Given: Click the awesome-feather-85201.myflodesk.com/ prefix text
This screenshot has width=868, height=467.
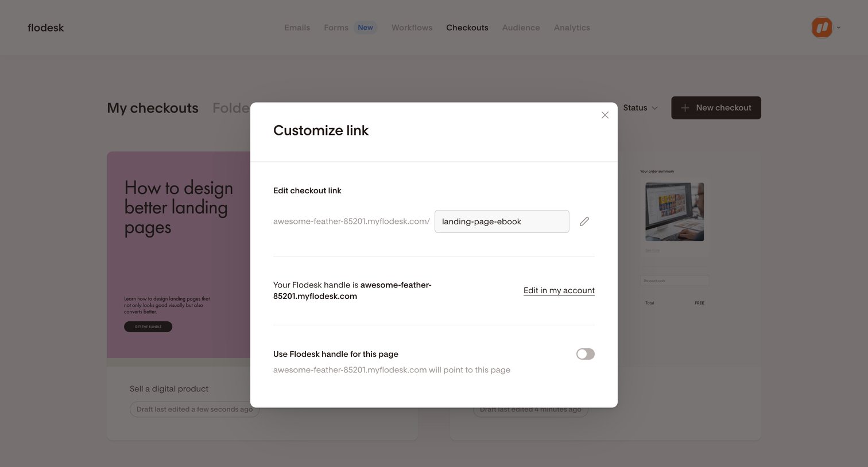Looking at the screenshot, I should pos(351,221).
